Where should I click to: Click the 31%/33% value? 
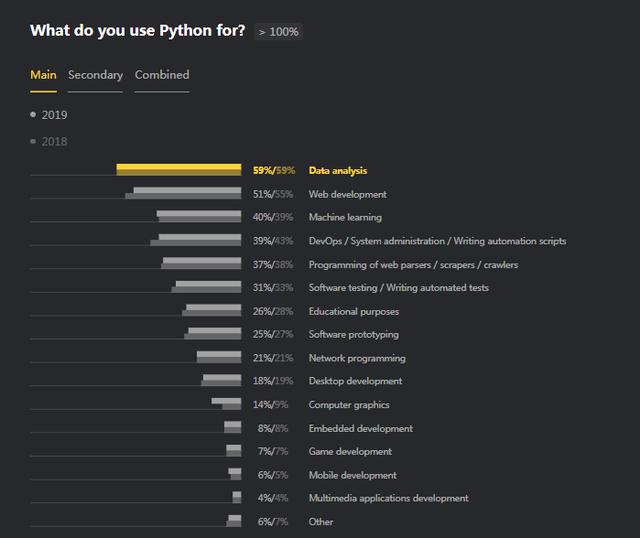[x=273, y=288]
